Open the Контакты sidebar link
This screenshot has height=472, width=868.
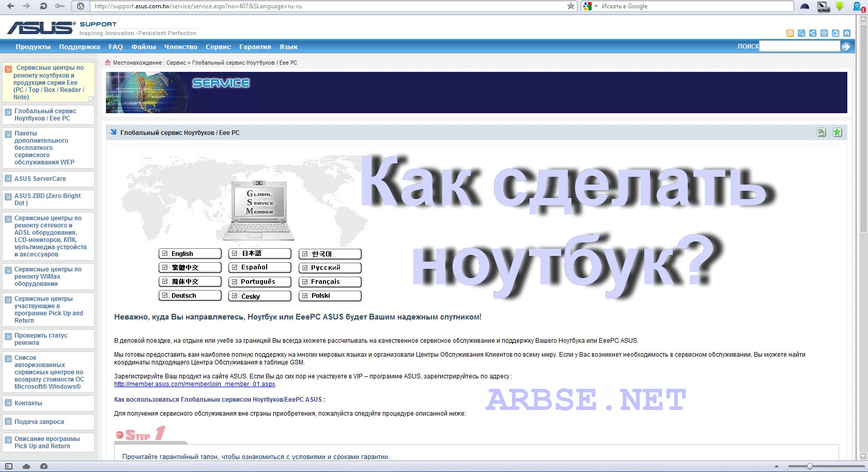click(x=28, y=403)
